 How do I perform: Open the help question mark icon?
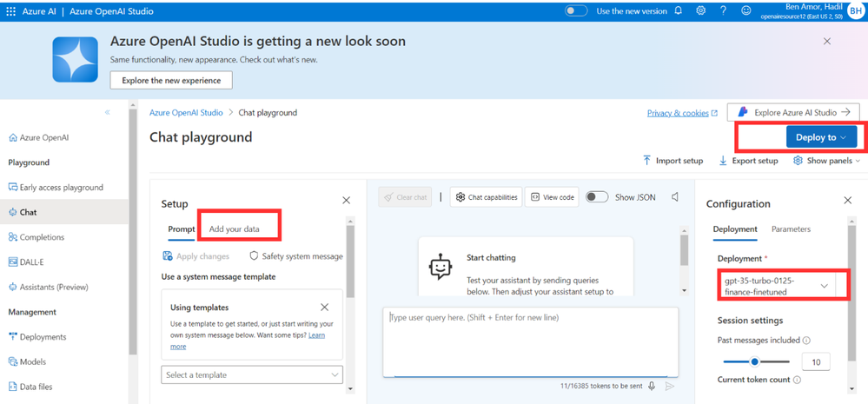coord(723,11)
